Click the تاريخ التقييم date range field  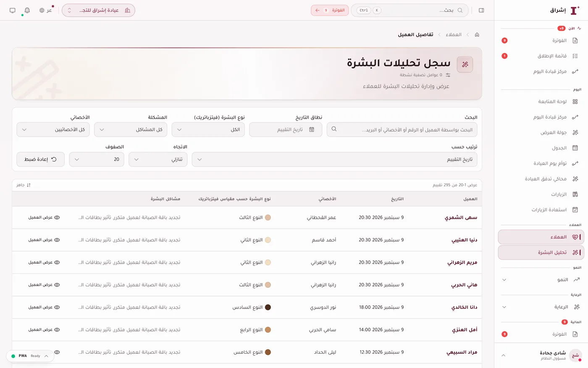coord(286,130)
